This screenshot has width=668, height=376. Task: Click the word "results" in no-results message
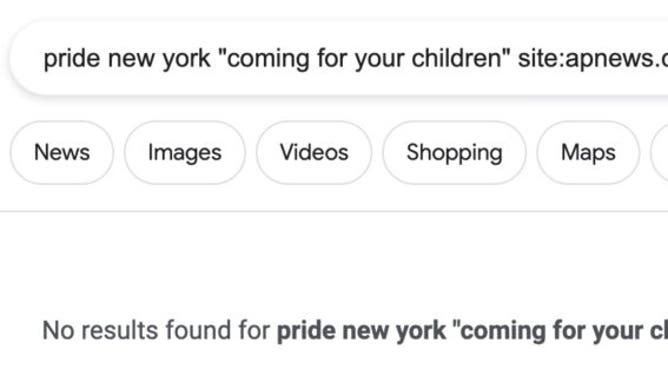point(120,330)
